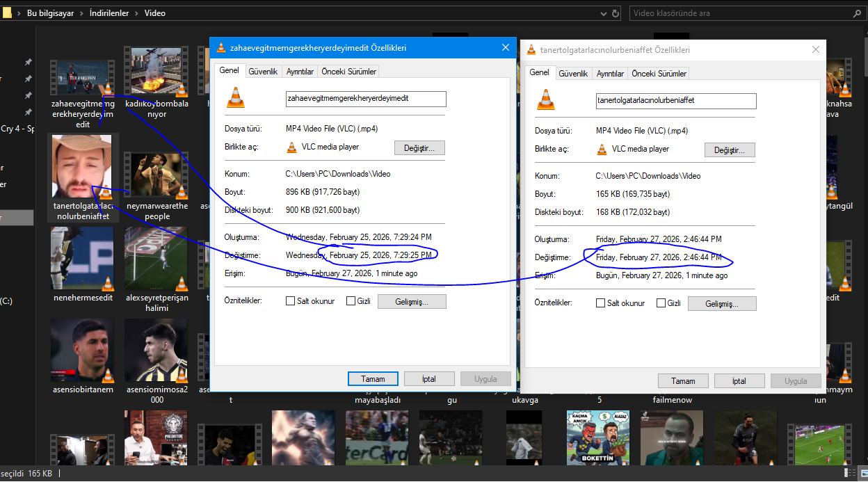Select zahaevegitmemgerekheryerdeyimedit video thumbnail in Explorer
The width and height of the screenshot is (868, 482).
(82, 78)
